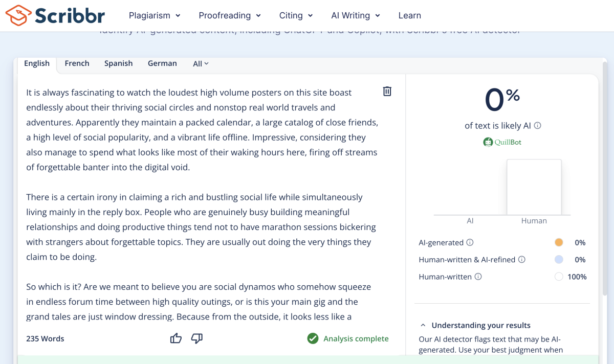The image size is (614, 364).
Task: Open the Plagiarism dropdown menu
Action: pos(155,15)
